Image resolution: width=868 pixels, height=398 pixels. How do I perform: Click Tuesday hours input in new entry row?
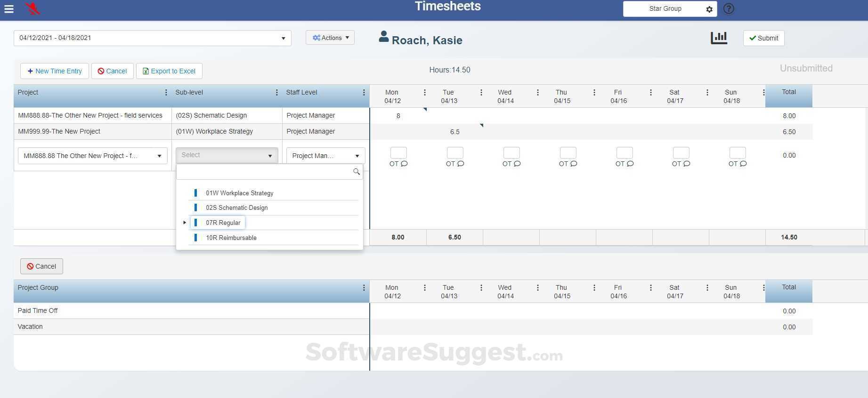(x=455, y=152)
